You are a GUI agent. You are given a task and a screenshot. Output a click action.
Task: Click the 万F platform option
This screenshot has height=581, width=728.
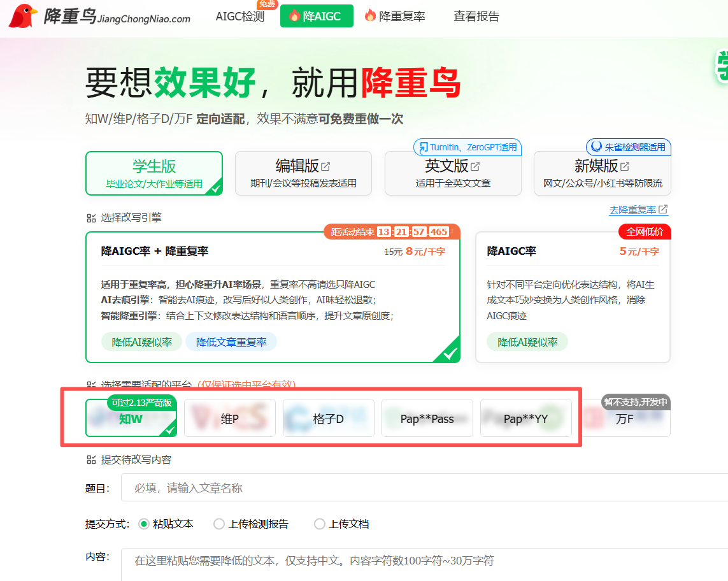pyautogui.click(x=624, y=418)
